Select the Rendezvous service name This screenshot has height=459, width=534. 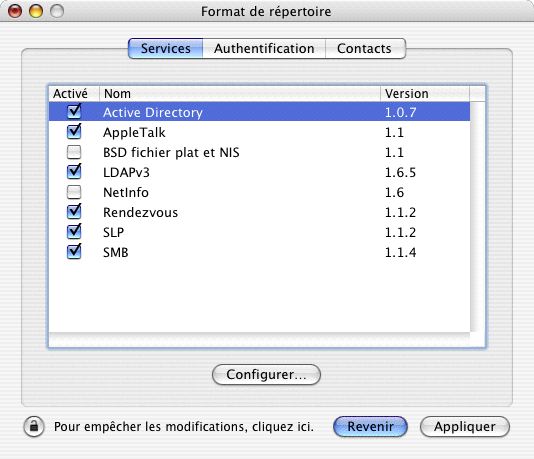coord(141,213)
